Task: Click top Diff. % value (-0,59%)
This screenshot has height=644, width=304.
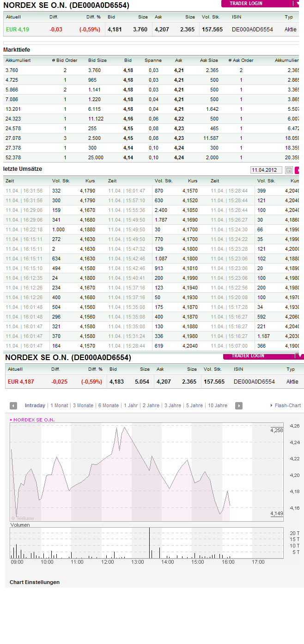Action: coord(90,30)
